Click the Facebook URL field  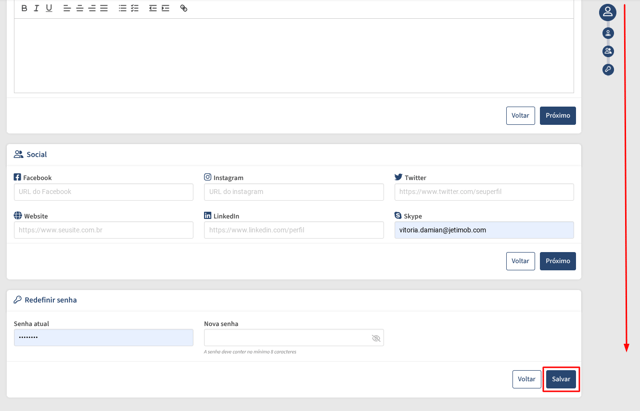tap(104, 192)
